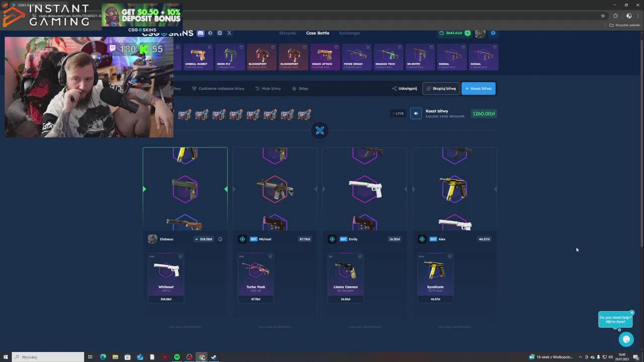The width and height of the screenshot is (644, 362).
Task: Open the browser extensions puzzle icon
Action: pyautogui.click(x=615, y=16)
